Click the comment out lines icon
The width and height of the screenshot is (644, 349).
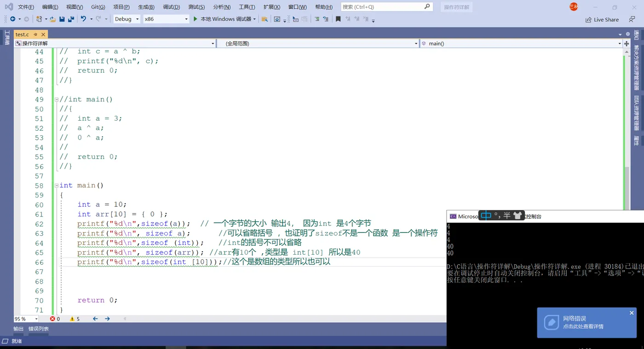(x=317, y=19)
